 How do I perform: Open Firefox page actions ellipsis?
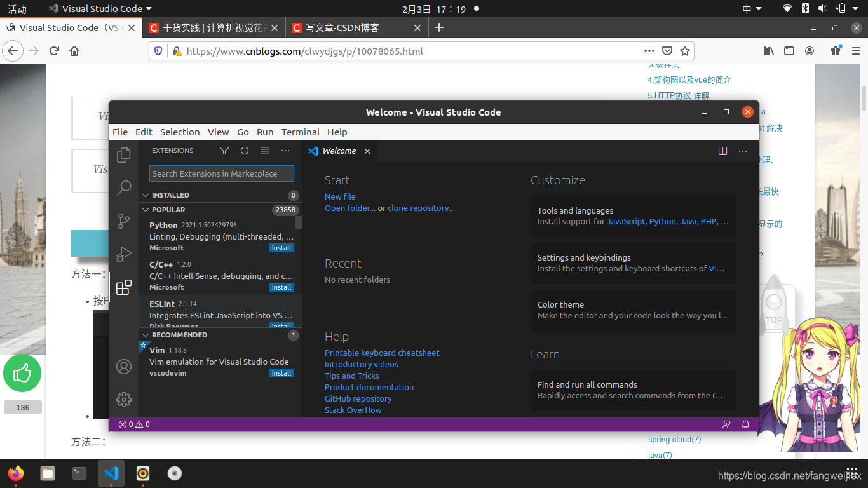pos(649,51)
